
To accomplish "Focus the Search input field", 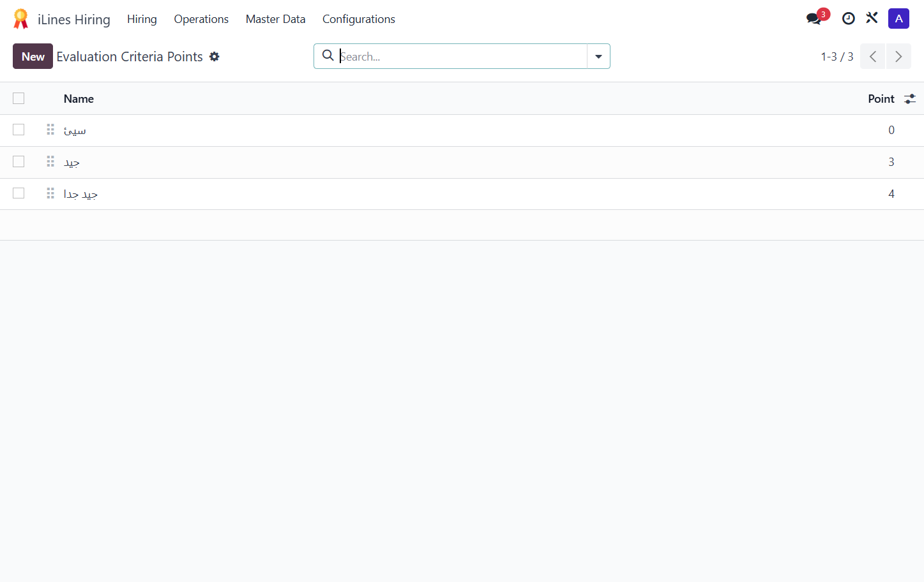I will pyautogui.click(x=462, y=56).
